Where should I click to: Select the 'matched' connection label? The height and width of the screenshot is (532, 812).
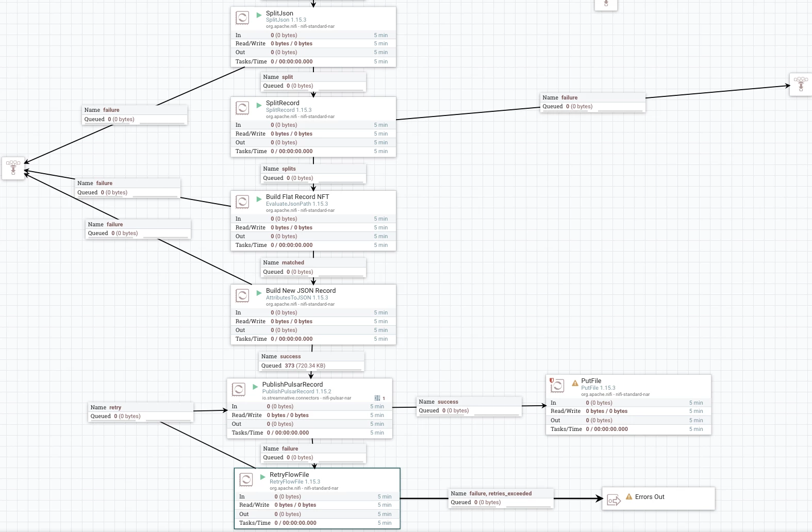313,267
